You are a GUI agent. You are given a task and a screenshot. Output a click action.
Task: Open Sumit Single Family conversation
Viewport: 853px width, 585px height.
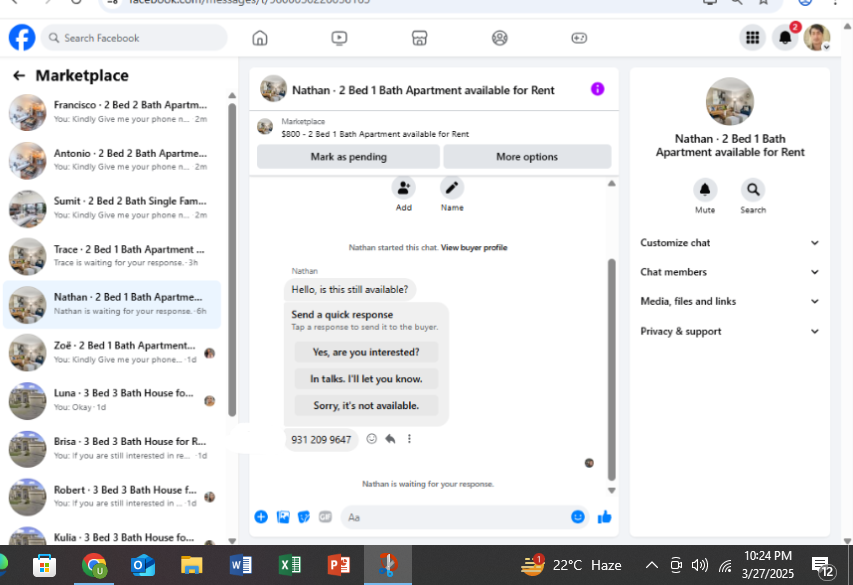(x=112, y=208)
